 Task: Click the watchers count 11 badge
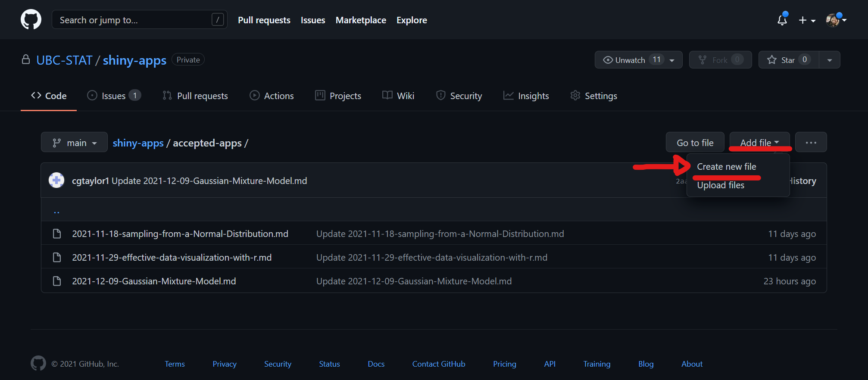(656, 59)
